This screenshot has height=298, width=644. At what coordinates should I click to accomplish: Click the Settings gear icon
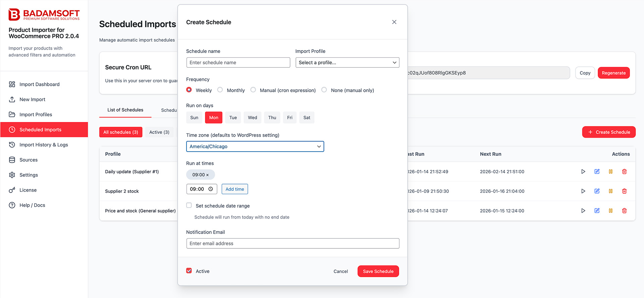tap(12, 175)
